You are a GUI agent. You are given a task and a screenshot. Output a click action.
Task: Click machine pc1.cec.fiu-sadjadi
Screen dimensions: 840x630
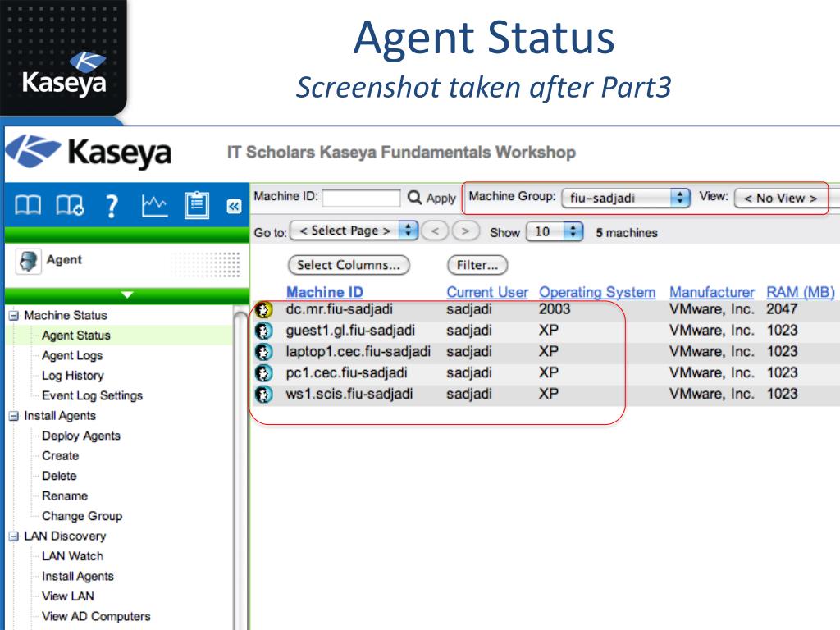point(346,373)
